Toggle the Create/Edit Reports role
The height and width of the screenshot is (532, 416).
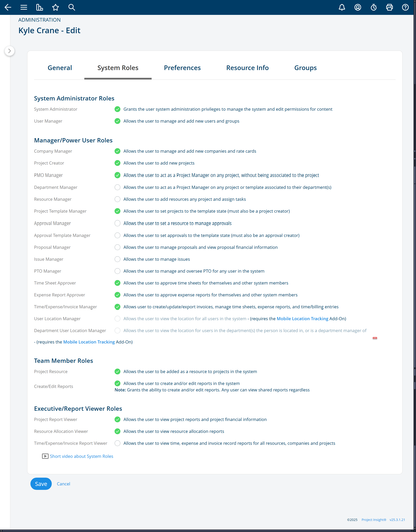[117, 383]
